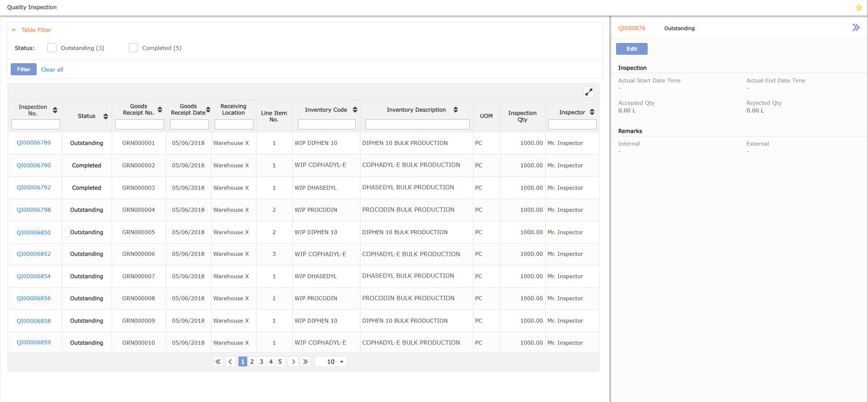Collapse the Table Filter section
Screen dimensions: 868x402
click(14, 30)
